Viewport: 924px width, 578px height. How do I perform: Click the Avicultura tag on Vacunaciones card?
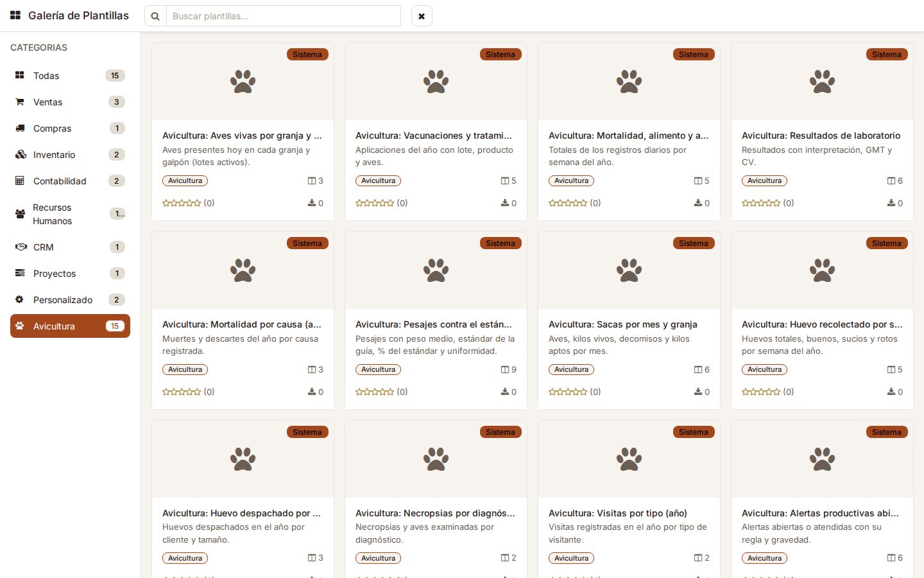tap(379, 181)
